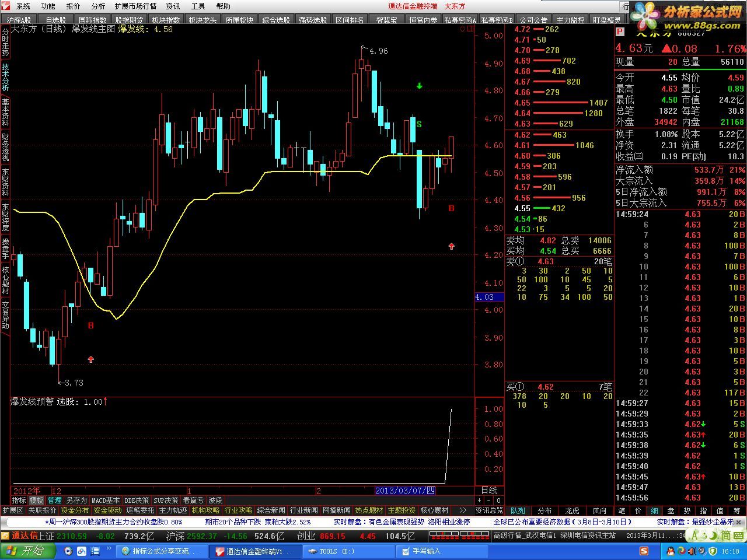Open the 扩展市场行情 menu

coord(135,6)
